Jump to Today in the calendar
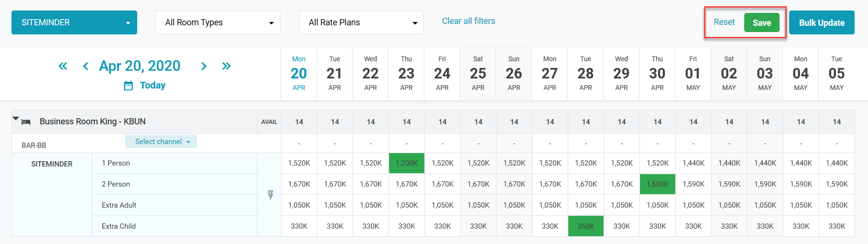868x244 pixels. coord(152,86)
